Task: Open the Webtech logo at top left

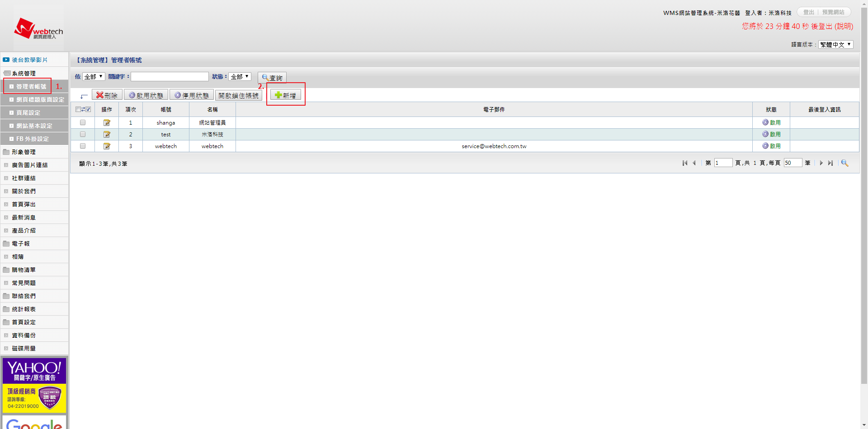Action: (38, 28)
